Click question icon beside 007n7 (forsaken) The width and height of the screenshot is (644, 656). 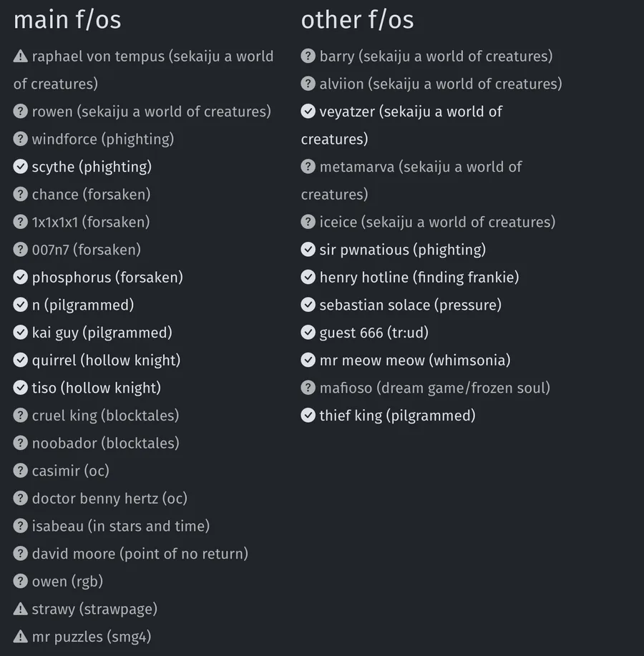point(20,250)
